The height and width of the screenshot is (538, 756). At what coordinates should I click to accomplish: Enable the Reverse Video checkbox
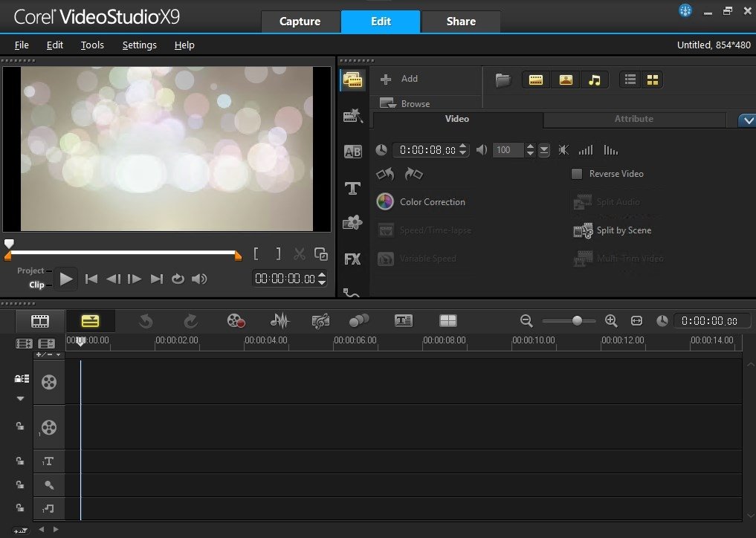577,174
